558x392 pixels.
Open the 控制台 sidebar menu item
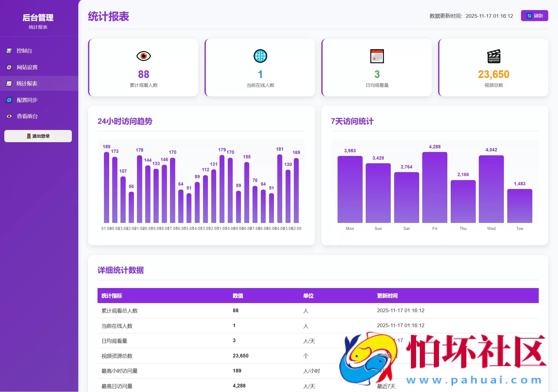tap(24, 51)
